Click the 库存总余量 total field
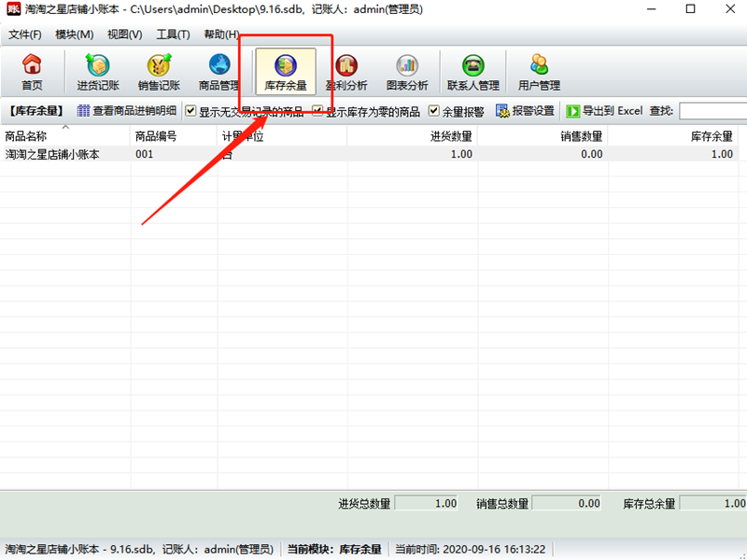The height and width of the screenshot is (560, 747). (712, 503)
